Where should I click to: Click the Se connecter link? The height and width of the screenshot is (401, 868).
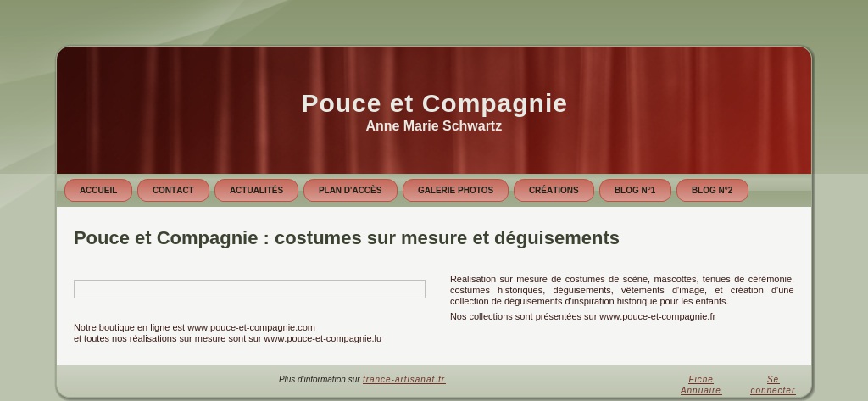pos(773,385)
